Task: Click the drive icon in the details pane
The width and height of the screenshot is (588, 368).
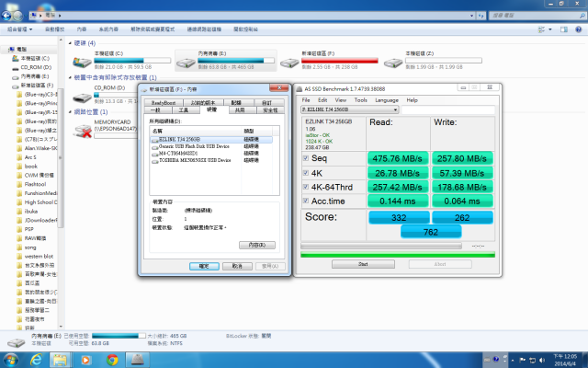Action: pos(17,342)
